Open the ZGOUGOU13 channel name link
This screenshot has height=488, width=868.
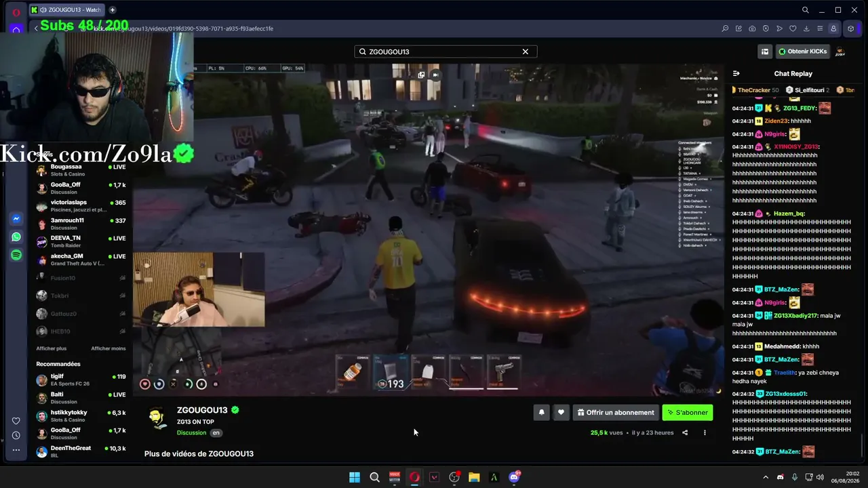202,410
